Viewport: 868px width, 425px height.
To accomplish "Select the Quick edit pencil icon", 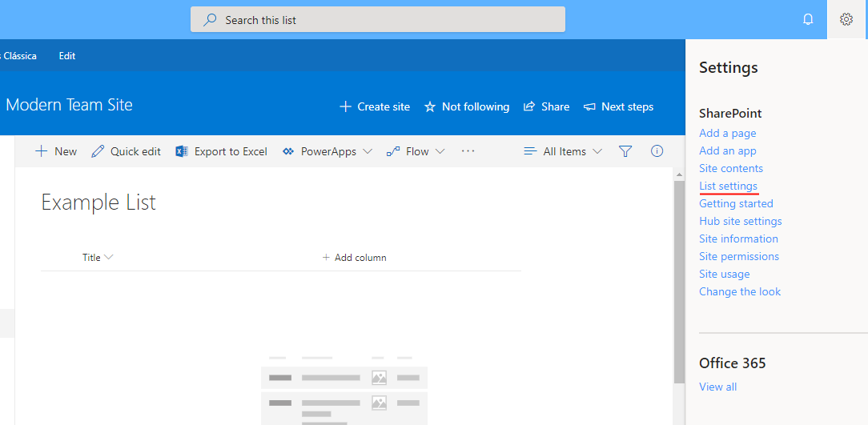I will pyautogui.click(x=98, y=151).
